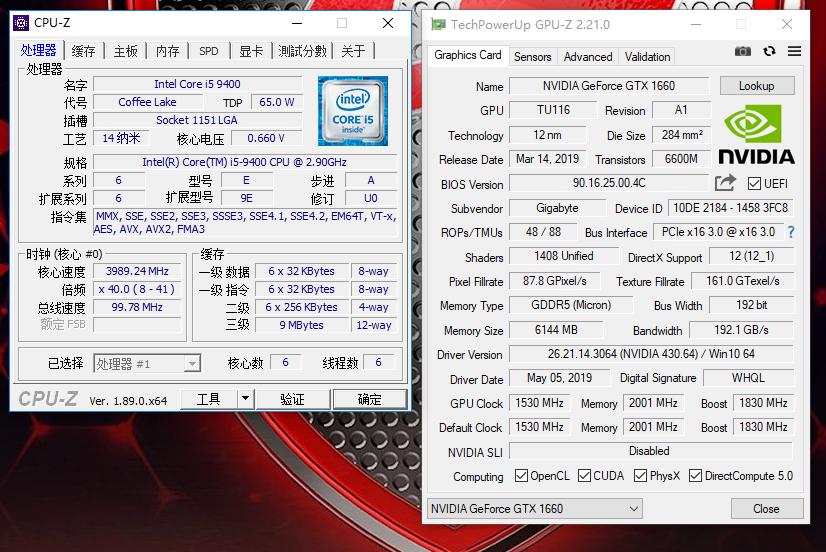Click the Driver Version field
826x552 pixels.
(651, 353)
